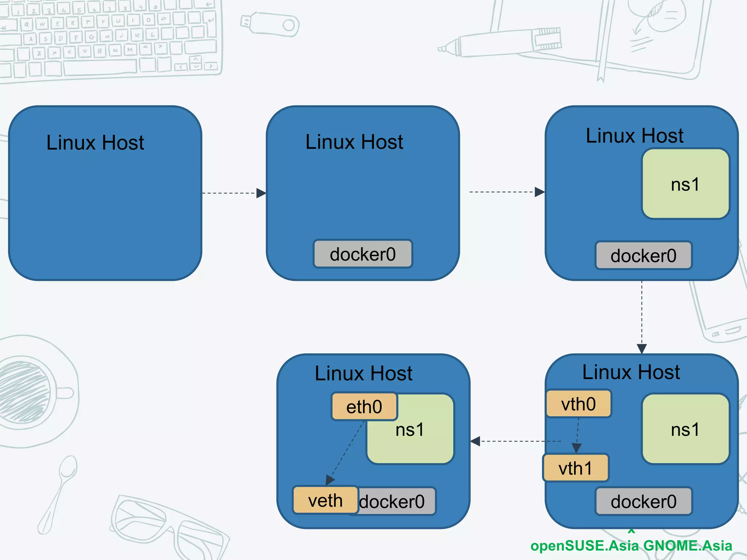Select Linux Host title above vth0 box
This screenshot has width=747, height=560.
[631, 372]
